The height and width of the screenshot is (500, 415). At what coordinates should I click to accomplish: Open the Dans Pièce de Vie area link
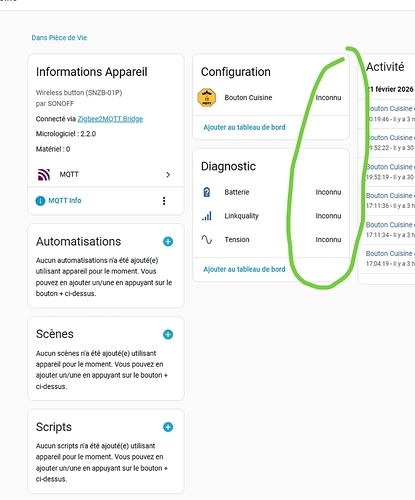tap(59, 38)
